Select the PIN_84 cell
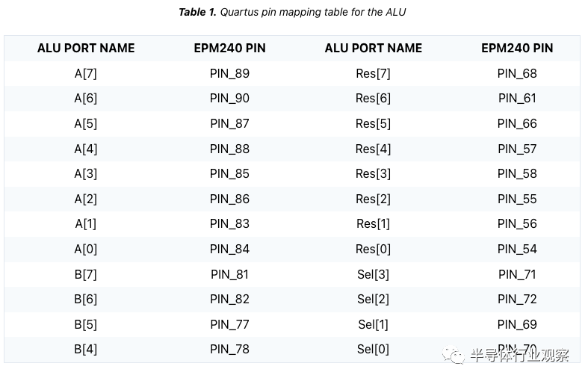This screenshot has height=381, width=588. tap(229, 249)
